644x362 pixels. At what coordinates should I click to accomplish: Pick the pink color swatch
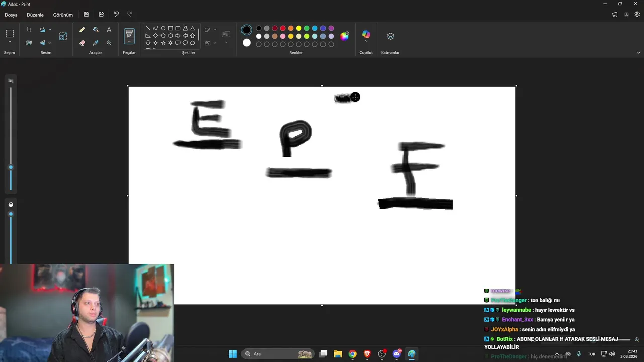pos(283,36)
